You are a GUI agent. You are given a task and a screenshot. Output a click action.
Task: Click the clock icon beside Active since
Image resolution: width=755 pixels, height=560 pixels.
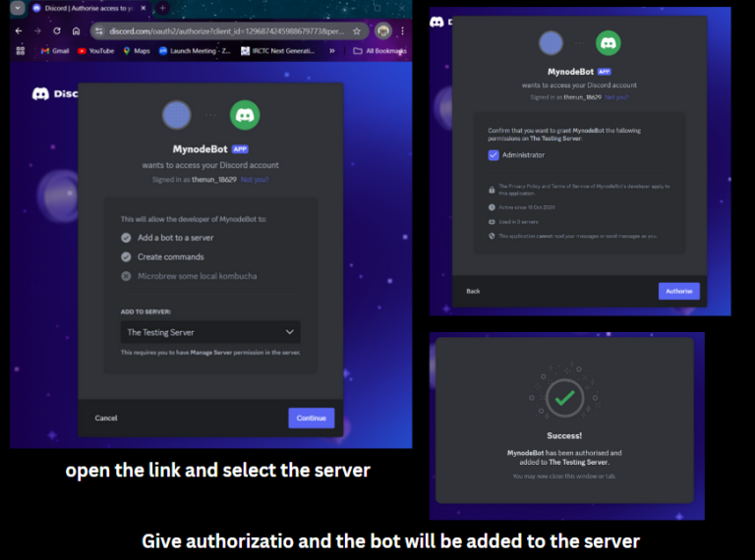click(492, 207)
